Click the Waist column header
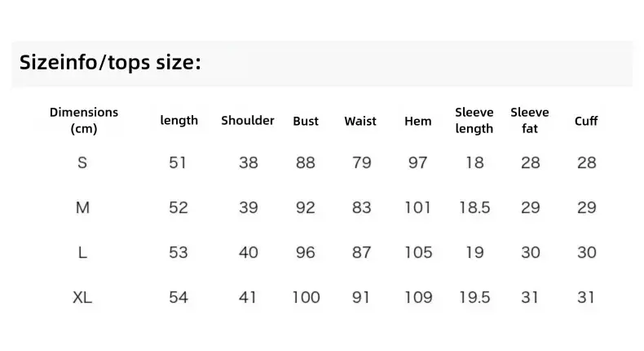Image resolution: width=644 pixels, height=351 pixels. (360, 121)
